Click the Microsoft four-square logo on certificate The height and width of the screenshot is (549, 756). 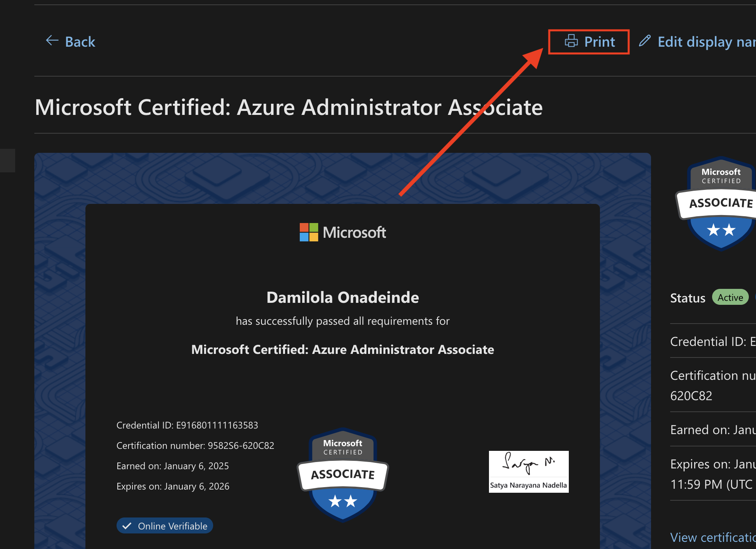click(x=309, y=232)
